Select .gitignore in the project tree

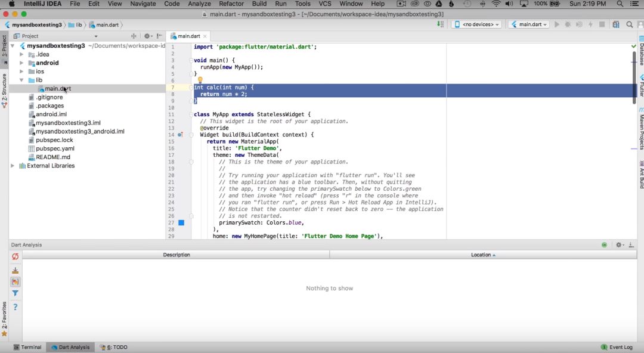(49, 97)
